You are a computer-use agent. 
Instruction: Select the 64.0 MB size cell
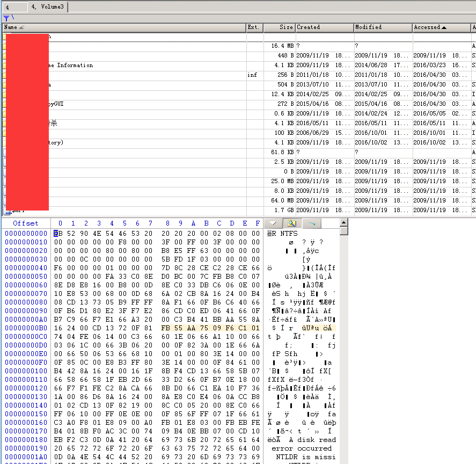279,200
